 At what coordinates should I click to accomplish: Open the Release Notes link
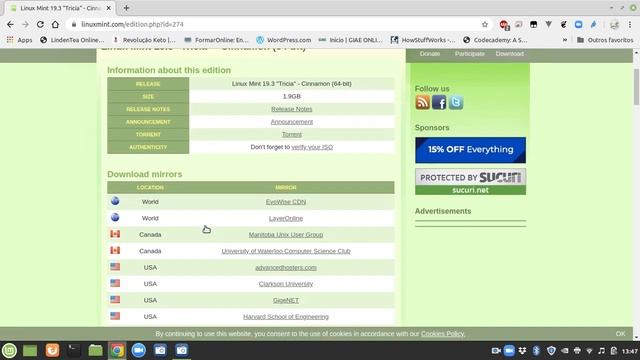[x=291, y=109]
